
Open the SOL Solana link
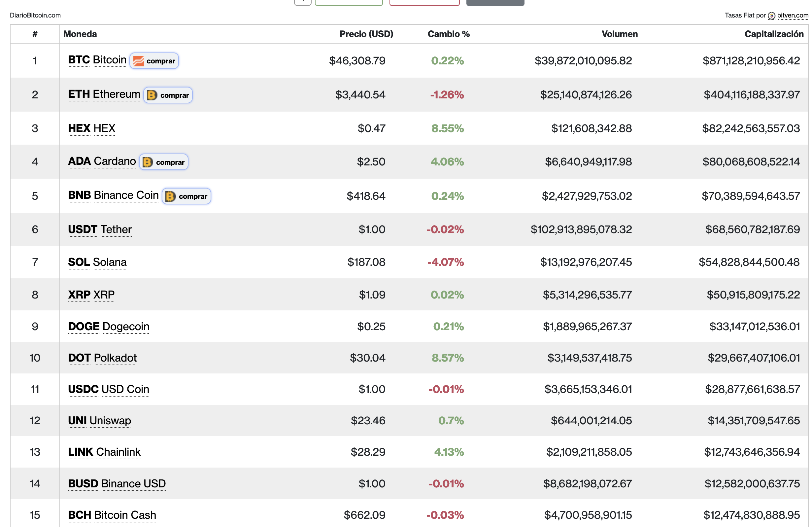[97, 262]
